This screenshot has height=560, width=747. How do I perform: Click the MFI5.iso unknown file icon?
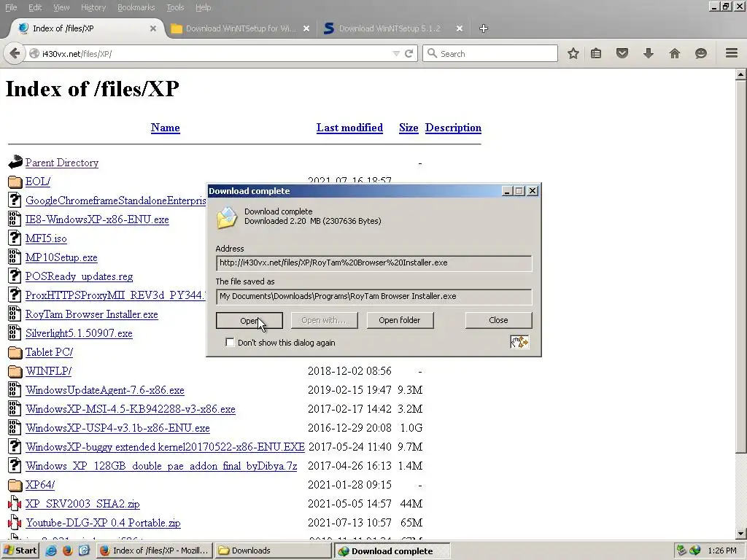pyautogui.click(x=15, y=238)
